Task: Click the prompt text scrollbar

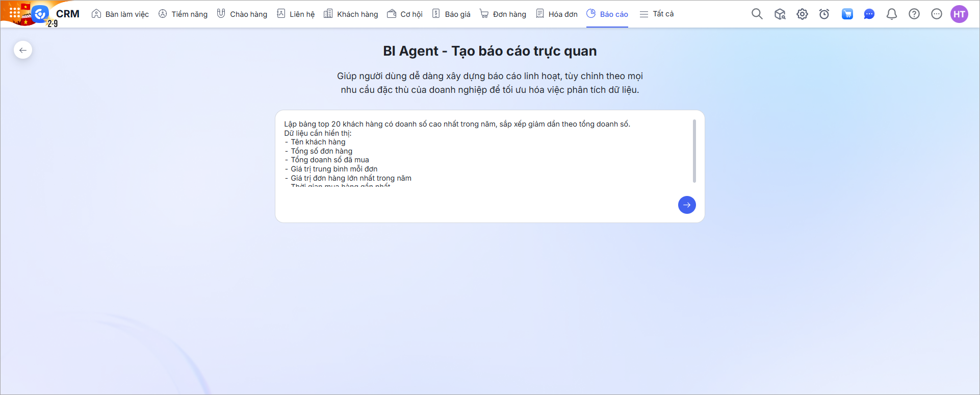Action: coord(694,151)
